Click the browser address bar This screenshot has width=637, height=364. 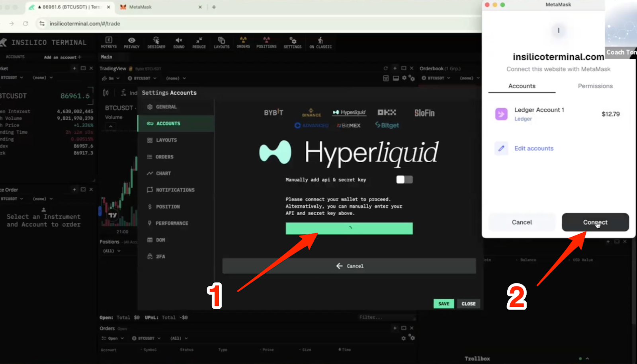pyautogui.click(x=255, y=23)
